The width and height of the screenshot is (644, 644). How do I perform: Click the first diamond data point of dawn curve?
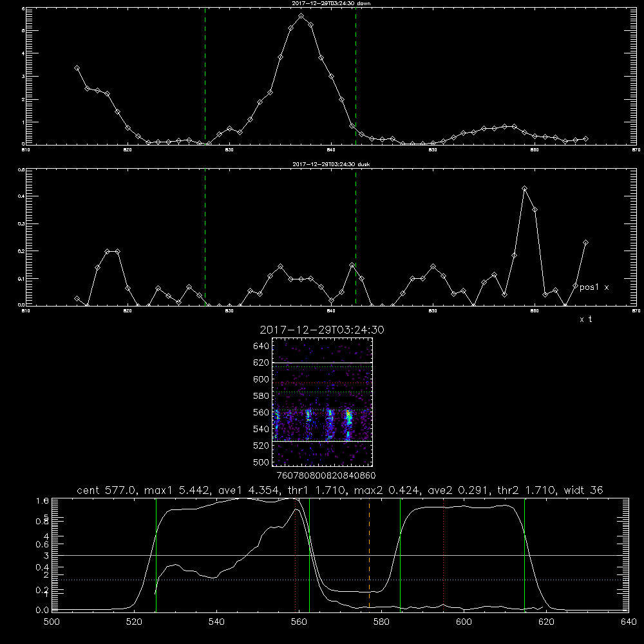[x=77, y=68]
